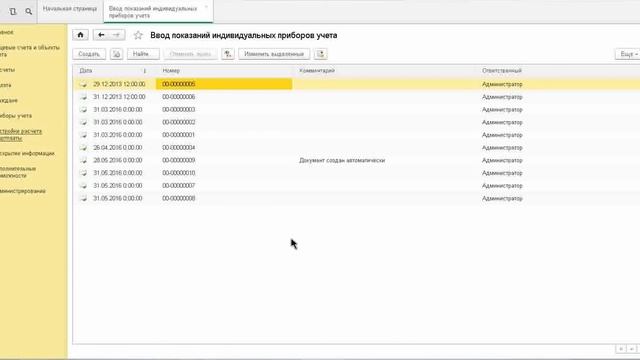This screenshot has width=640, height=360.
Task: Open Дополнительные возможности sidebar section
Action: 18,172
